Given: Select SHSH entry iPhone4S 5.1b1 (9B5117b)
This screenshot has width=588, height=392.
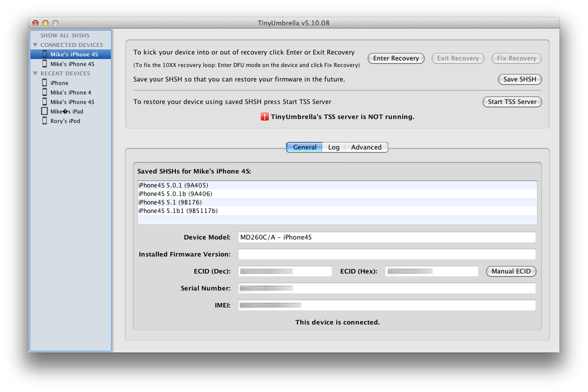Looking at the screenshot, I should click(x=337, y=211).
